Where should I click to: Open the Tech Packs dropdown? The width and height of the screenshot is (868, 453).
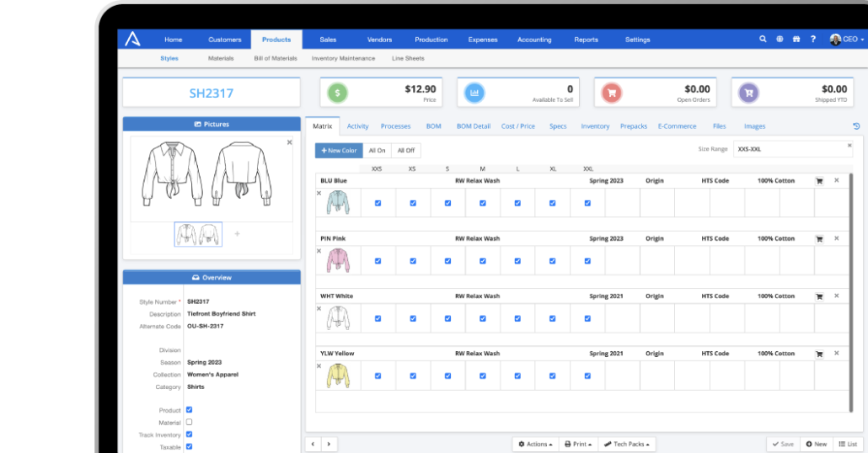point(627,444)
